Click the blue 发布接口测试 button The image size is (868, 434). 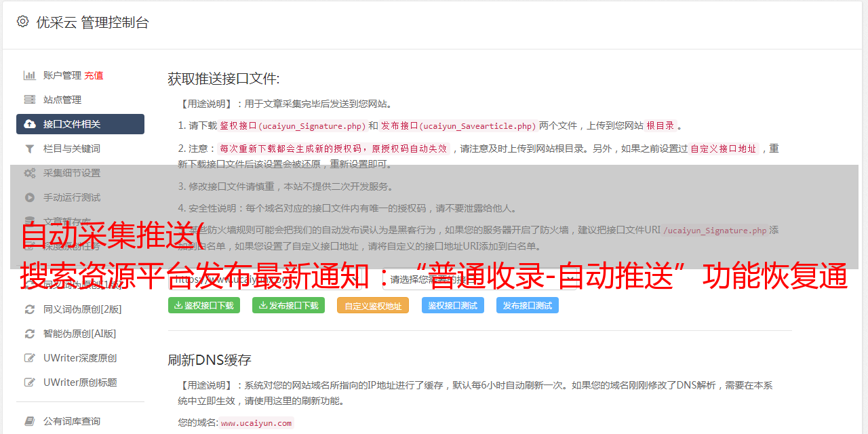(528, 305)
